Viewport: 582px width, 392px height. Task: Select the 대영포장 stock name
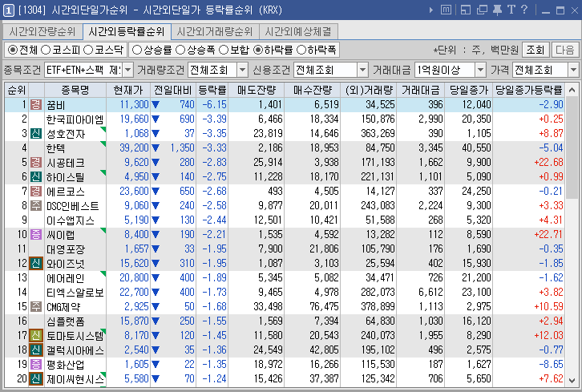66,249
